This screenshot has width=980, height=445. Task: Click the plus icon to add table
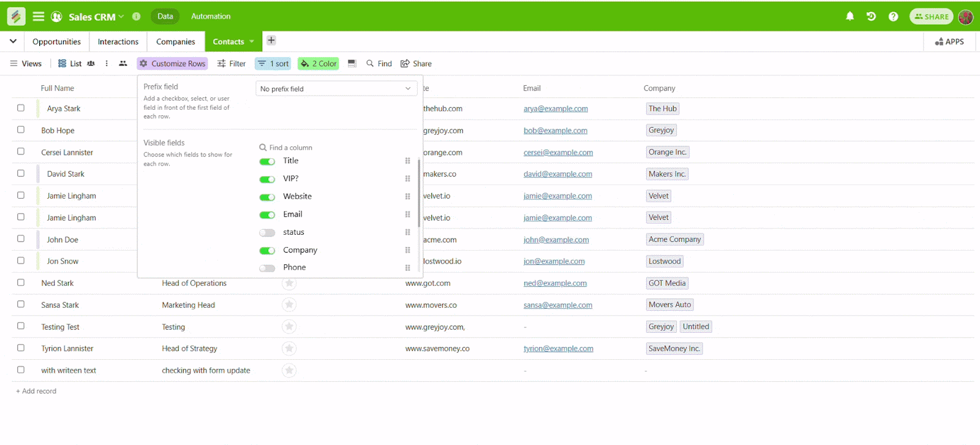coord(271,40)
